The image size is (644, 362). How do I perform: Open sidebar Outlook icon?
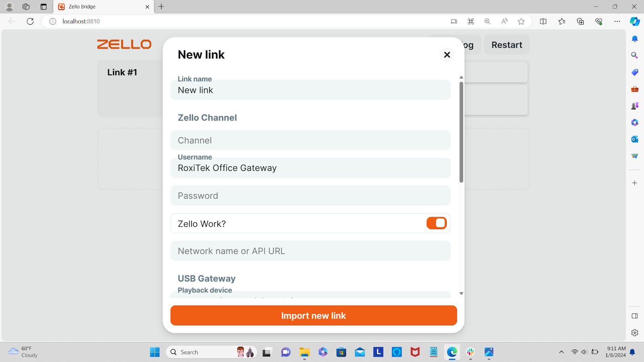tap(635, 139)
